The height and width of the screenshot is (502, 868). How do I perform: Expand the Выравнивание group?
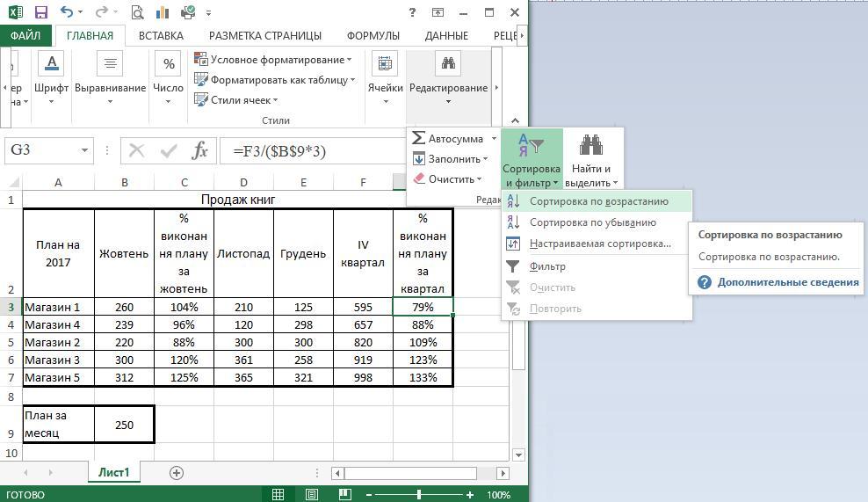click(x=110, y=78)
